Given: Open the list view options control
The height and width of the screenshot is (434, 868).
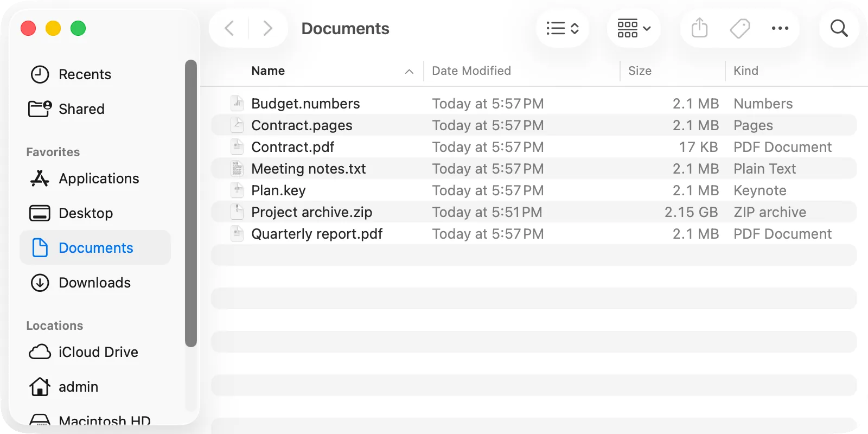Looking at the screenshot, I should pos(563,28).
